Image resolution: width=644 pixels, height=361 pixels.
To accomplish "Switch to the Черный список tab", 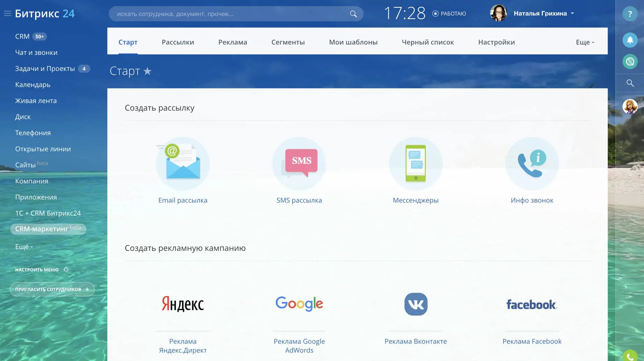I will (x=428, y=42).
